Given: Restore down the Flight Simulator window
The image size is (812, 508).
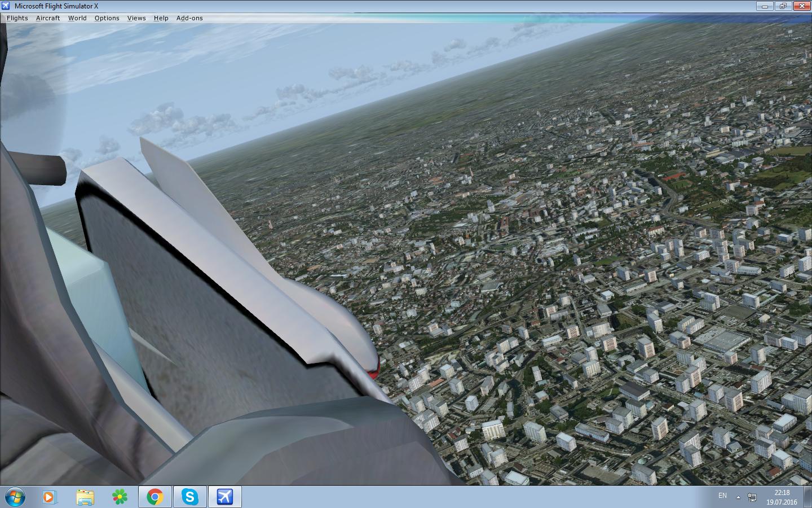Looking at the screenshot, I should pos(783,6).
